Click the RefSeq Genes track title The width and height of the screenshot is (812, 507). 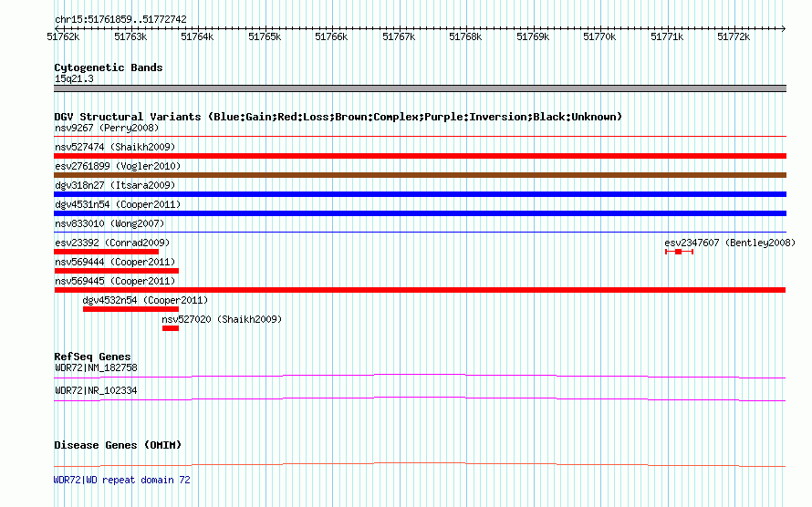pos(92,357)
